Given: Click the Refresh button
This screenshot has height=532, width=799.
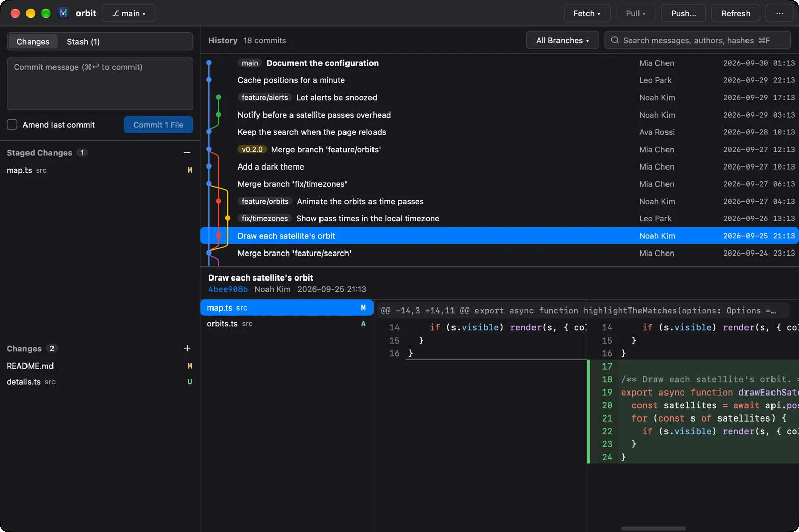Looking at the screenshot, I should point(735,13).
